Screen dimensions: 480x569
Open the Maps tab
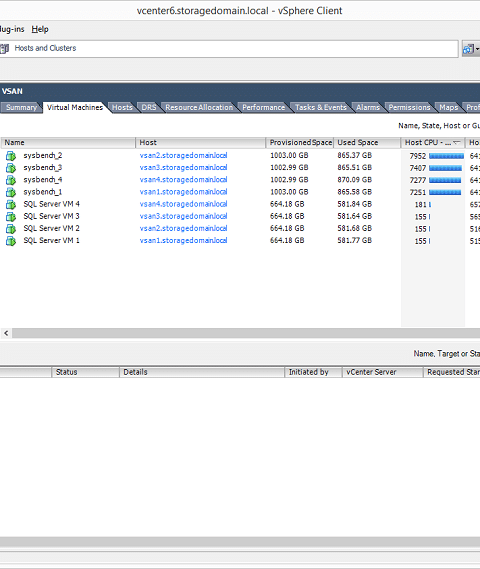coord(448,107)
